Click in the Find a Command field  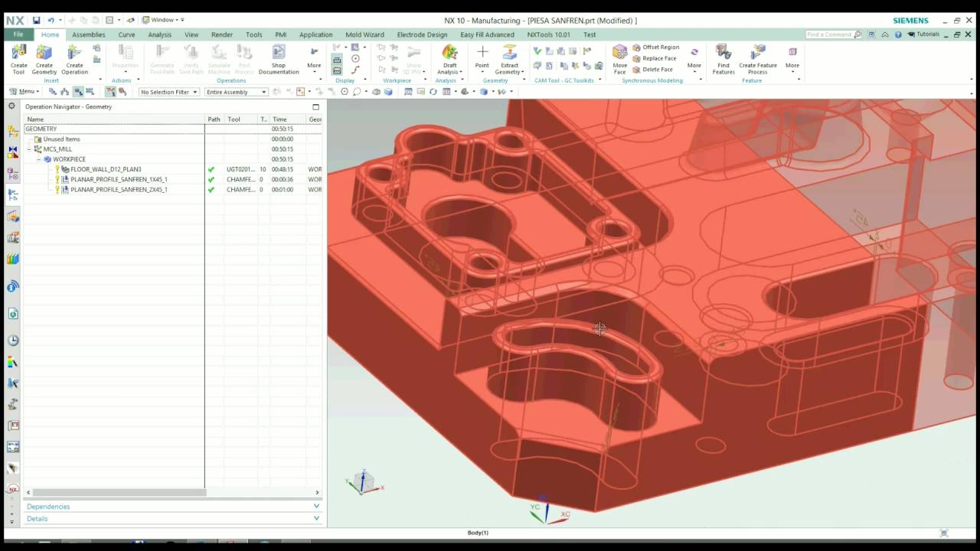(x=829, y=34)
